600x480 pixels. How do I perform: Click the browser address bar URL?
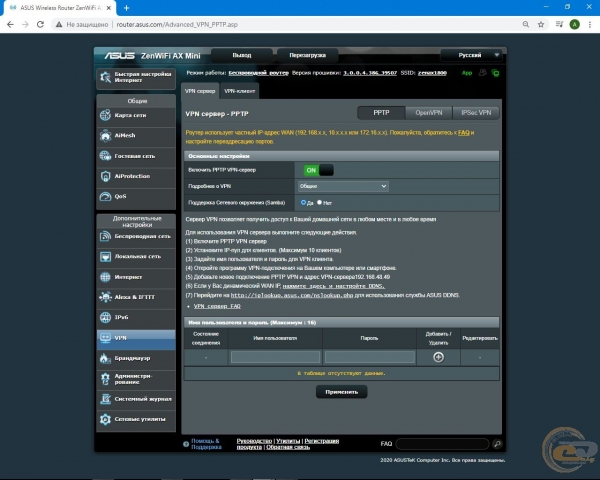pyautogui.click(x=177, y=24)
